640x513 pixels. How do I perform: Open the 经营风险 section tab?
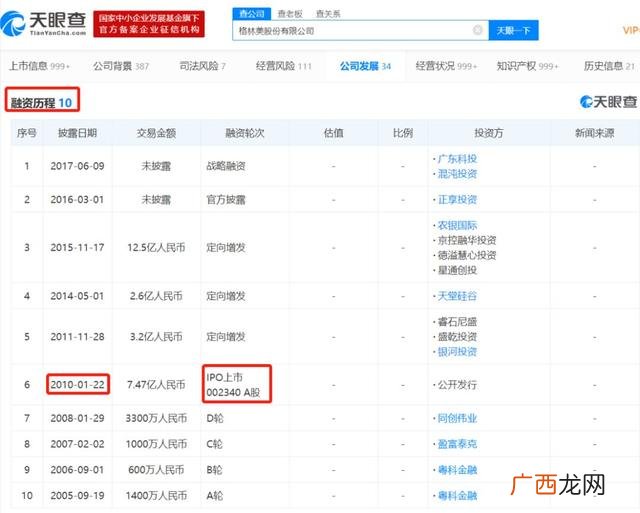tap(284, 66)
